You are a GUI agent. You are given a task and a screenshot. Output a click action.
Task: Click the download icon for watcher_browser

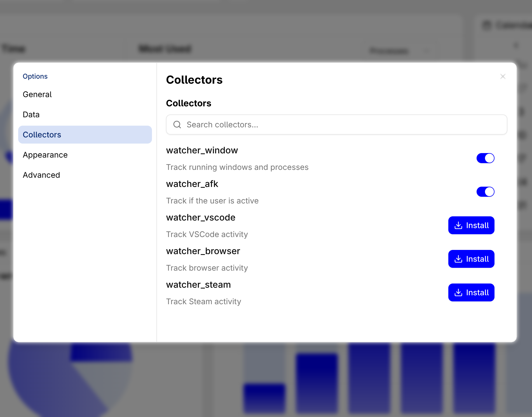pos(458,259)
